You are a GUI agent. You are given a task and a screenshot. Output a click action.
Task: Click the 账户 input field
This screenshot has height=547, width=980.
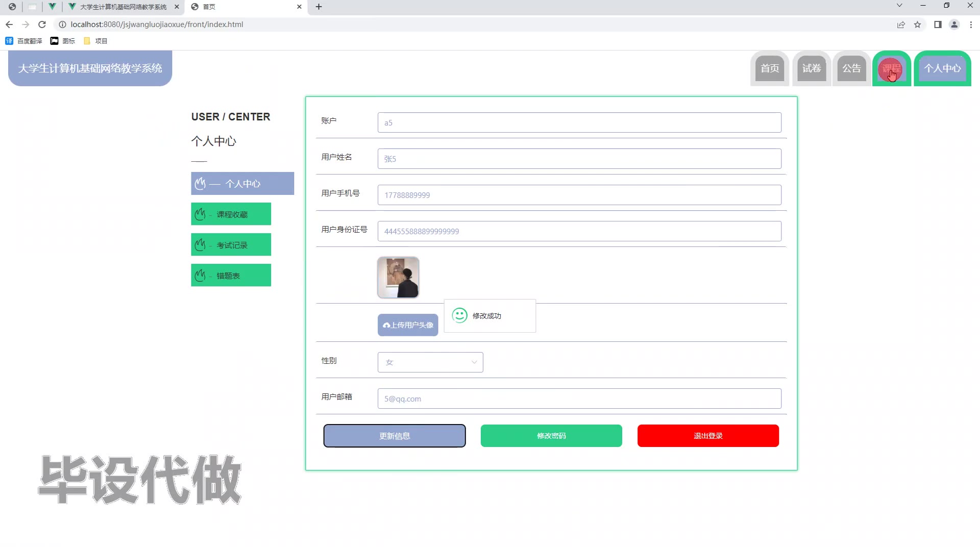coord(579,122)
